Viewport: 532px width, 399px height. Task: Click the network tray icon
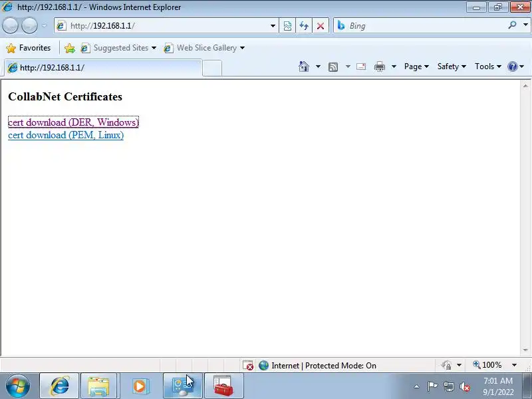point(448,386)
